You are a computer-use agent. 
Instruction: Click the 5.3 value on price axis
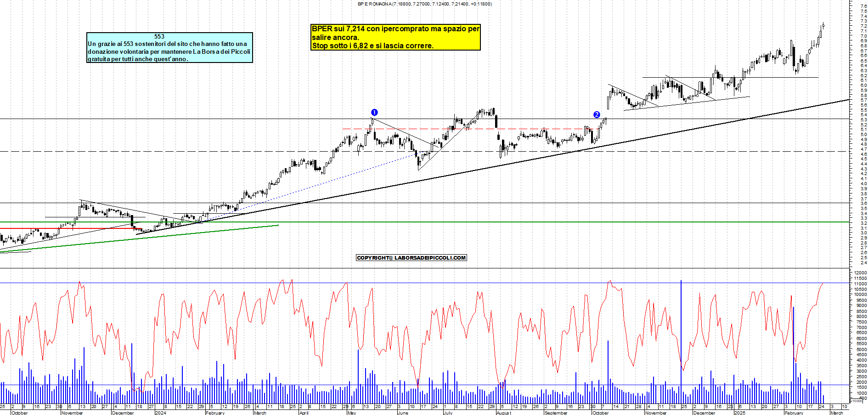pyautogui.click(x=864, y=119)
